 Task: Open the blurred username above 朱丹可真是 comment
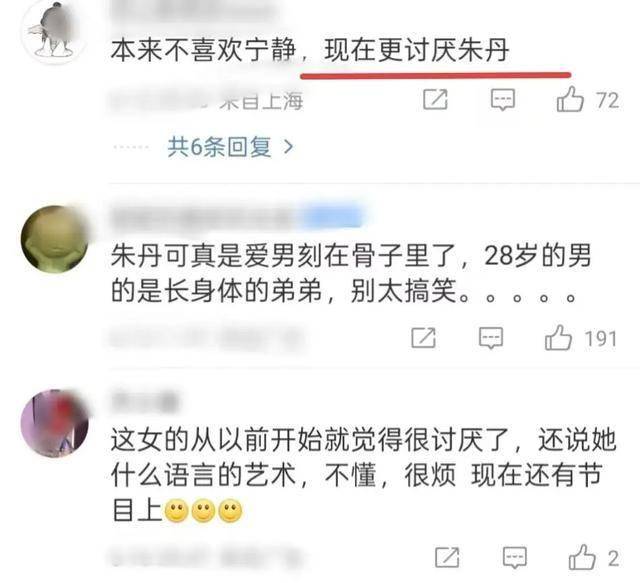206,216
